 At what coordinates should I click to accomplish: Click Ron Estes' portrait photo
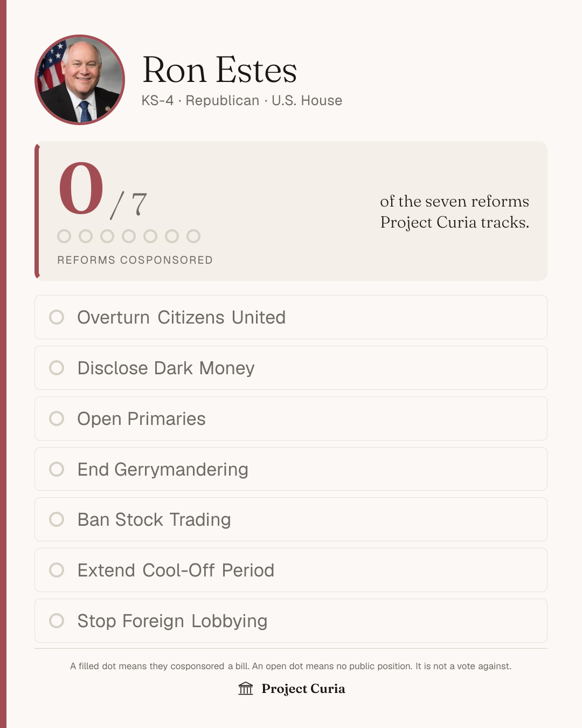coord(80,80)
